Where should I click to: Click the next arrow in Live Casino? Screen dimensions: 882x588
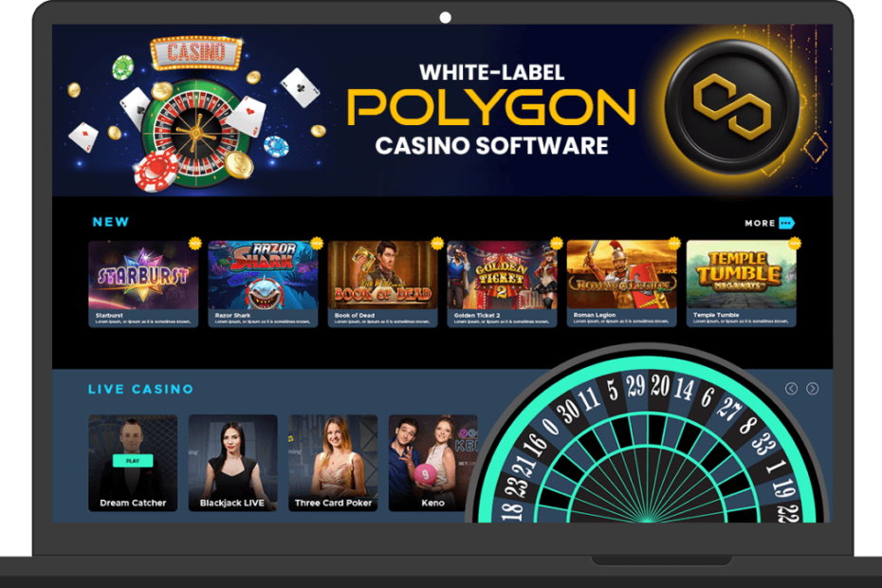point(812,389)
